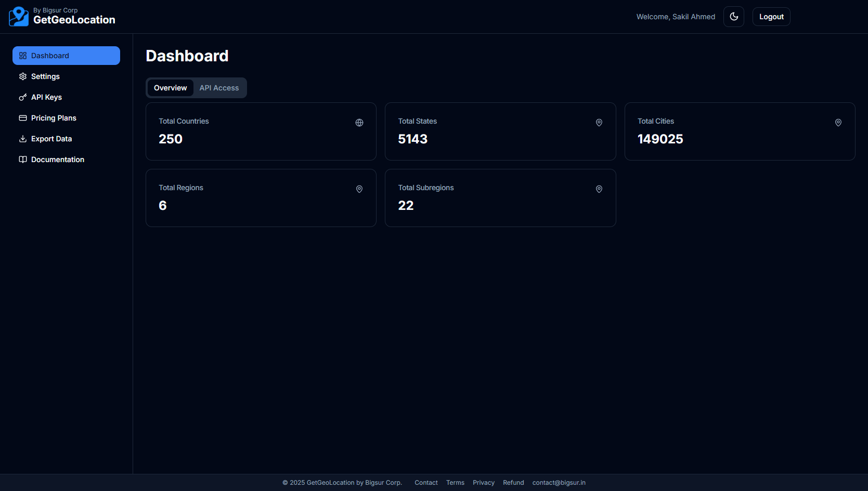The width and height of the screenshot is (868, 491).
Task: Open Pricing Plans in the sidebar
Action: coord(66,118)
